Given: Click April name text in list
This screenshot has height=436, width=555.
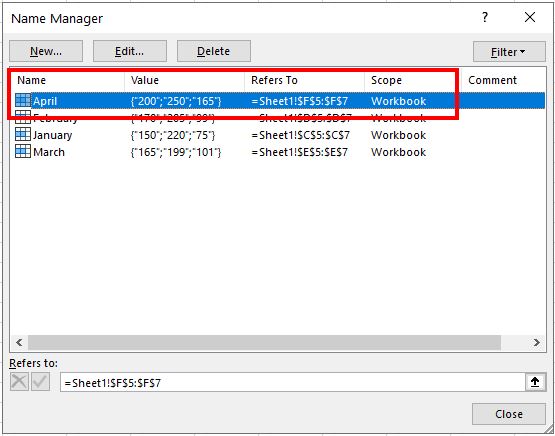Looking at the screenshot, I should pyautogui.click(x=45, y=101).
